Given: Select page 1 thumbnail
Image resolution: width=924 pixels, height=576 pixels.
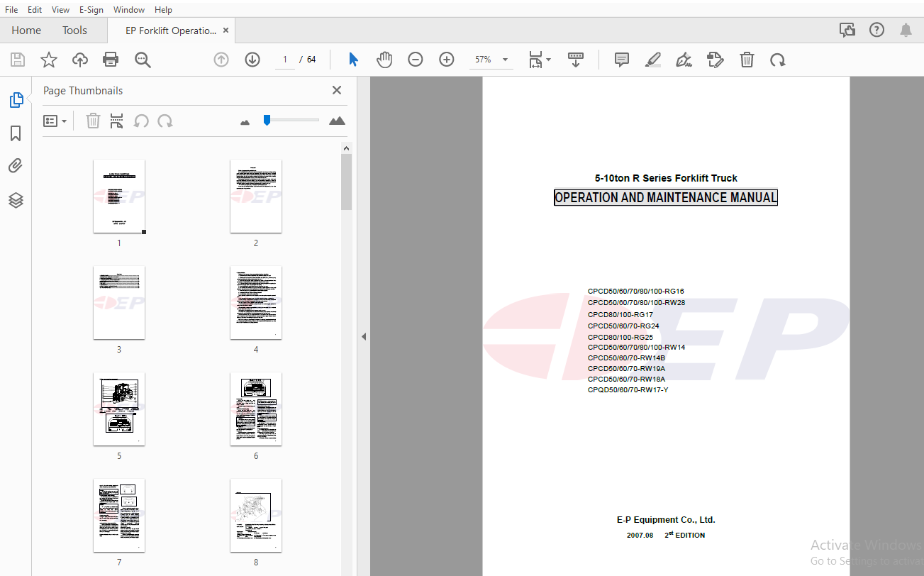Looking at the screenshot, I should (119, 196).
